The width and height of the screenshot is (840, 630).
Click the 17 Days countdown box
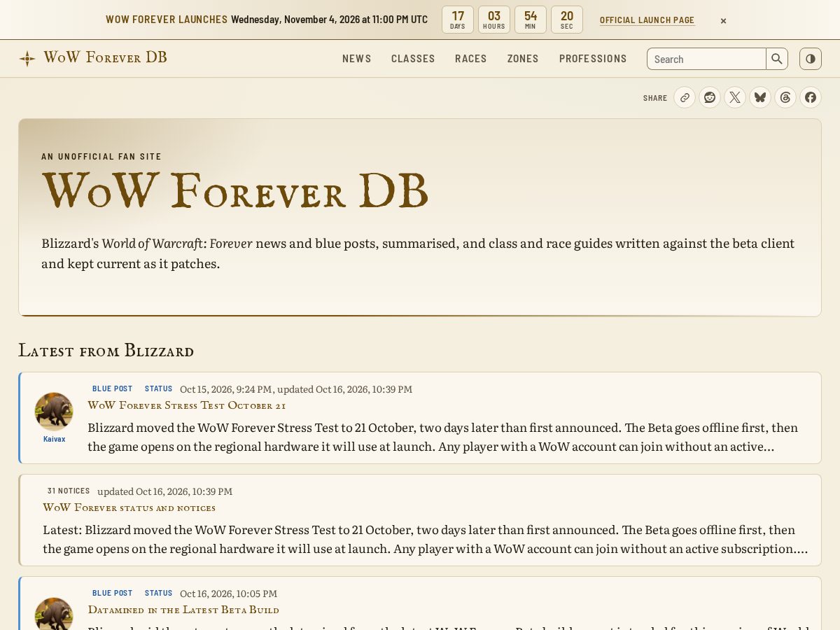click(458, 20)
